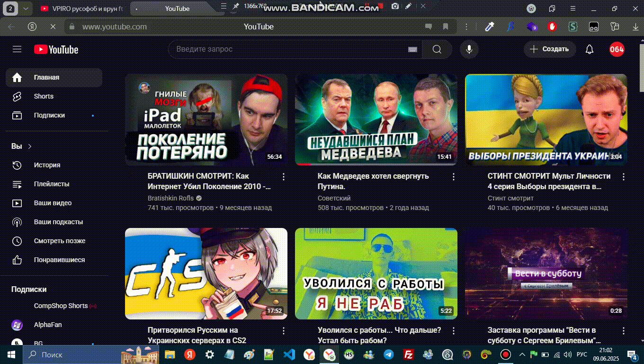Click the Создать button
Image resolution: width=644 pixels, height=364 pixels.
point(549,49)
